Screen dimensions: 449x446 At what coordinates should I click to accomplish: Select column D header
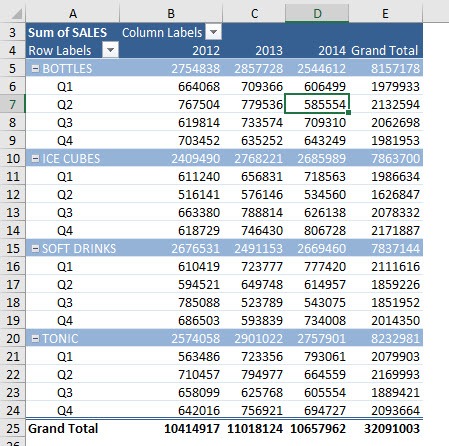[x=317, y=13]
